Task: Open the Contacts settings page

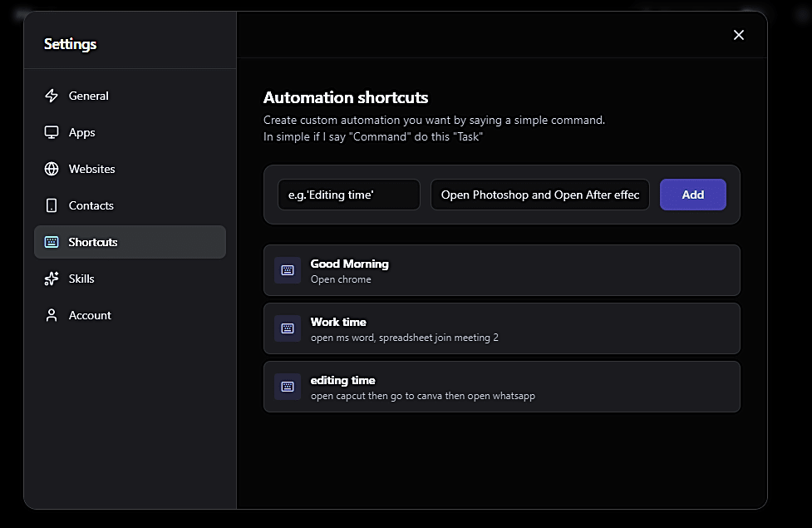Action: (x=91, y=205)
